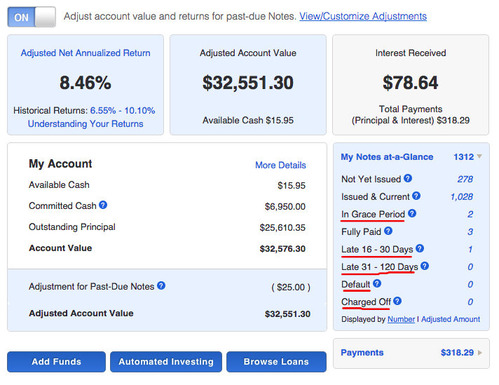Click help icon beside Adjustment for Past-Due Notes
This screenshot has width=499, height=385.
(161, 286)
